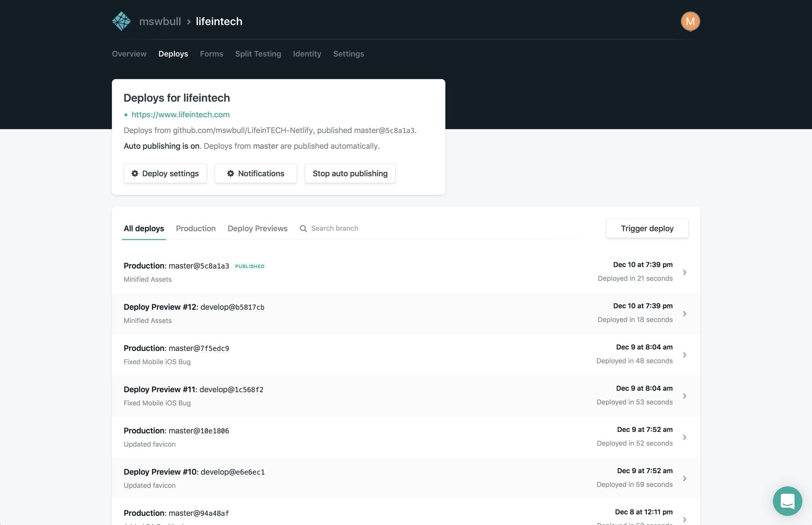
Task: Click Minified Assets under master@5c8a1a3
Action: tap(147, 279)
